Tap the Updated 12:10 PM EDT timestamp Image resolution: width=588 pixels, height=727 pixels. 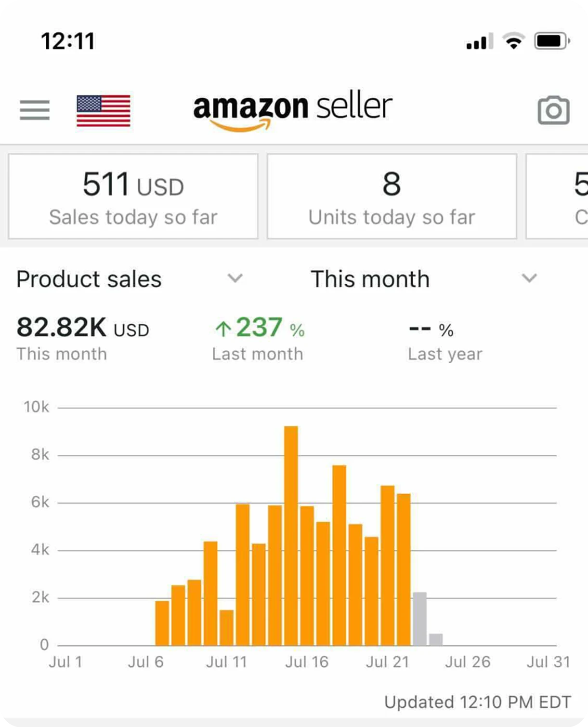[x=477, y=702]
